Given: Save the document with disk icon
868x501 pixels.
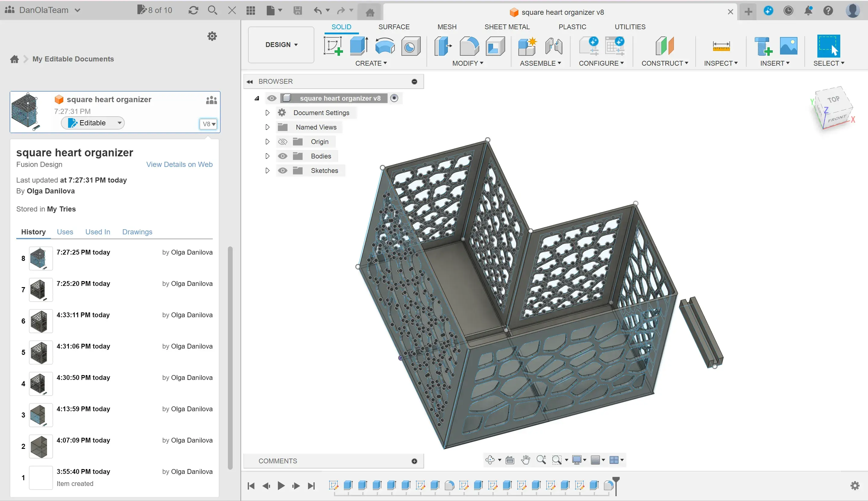Looking at the screenshot, I should tap(298, 11).
